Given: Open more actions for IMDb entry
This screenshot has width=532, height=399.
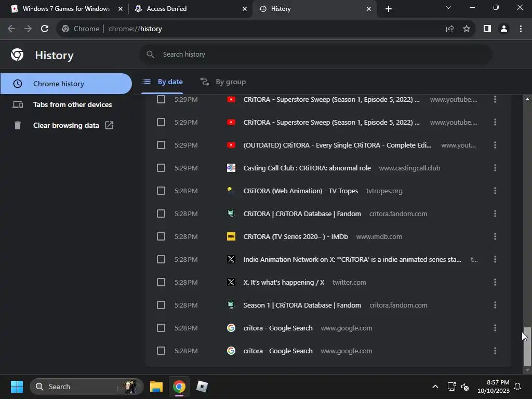Looking at the screenshot, I should pos(495,236).
